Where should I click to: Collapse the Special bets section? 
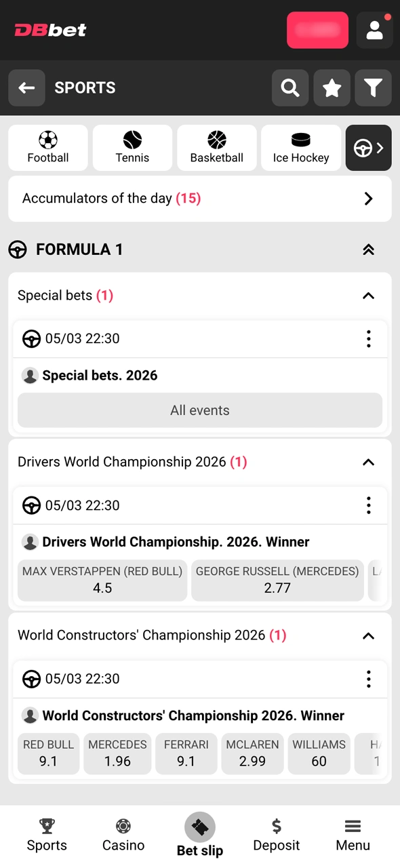click(x=368, y=296)
